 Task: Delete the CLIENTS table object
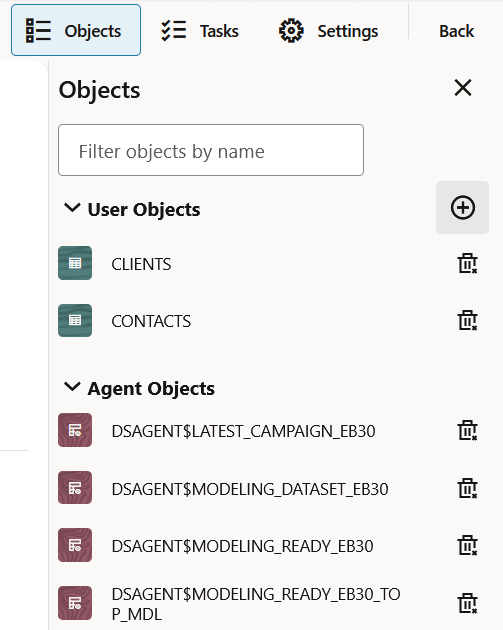click(467, 264)
